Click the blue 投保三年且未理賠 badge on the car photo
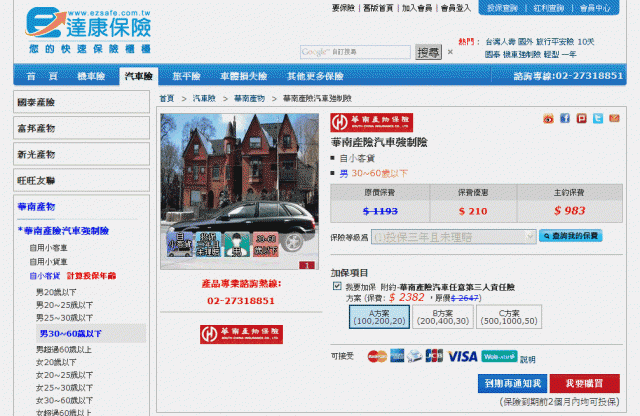Screen dimensions: 640x416 (x=208, y=245)
